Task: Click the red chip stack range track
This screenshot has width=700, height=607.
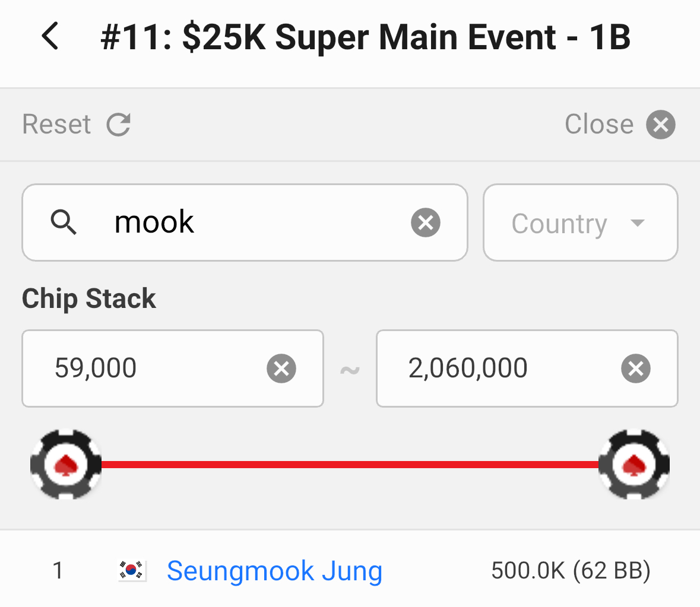Action: [x=350, y=465]
